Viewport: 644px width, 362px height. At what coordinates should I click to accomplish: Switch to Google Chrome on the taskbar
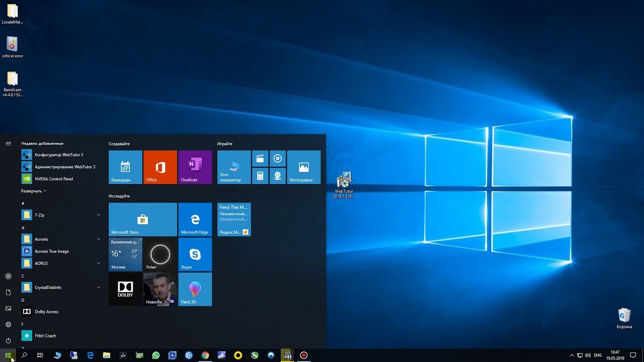pyautogui.click(x=205, y=355)
